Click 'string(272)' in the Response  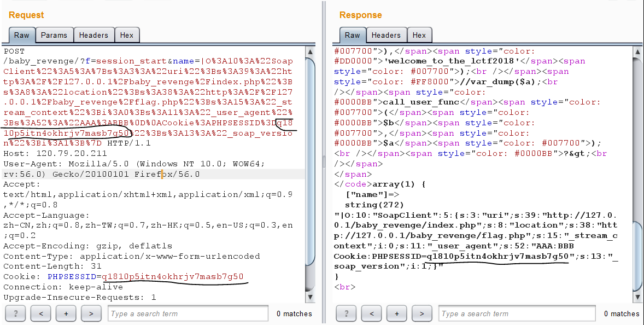(x=374, y=205)
